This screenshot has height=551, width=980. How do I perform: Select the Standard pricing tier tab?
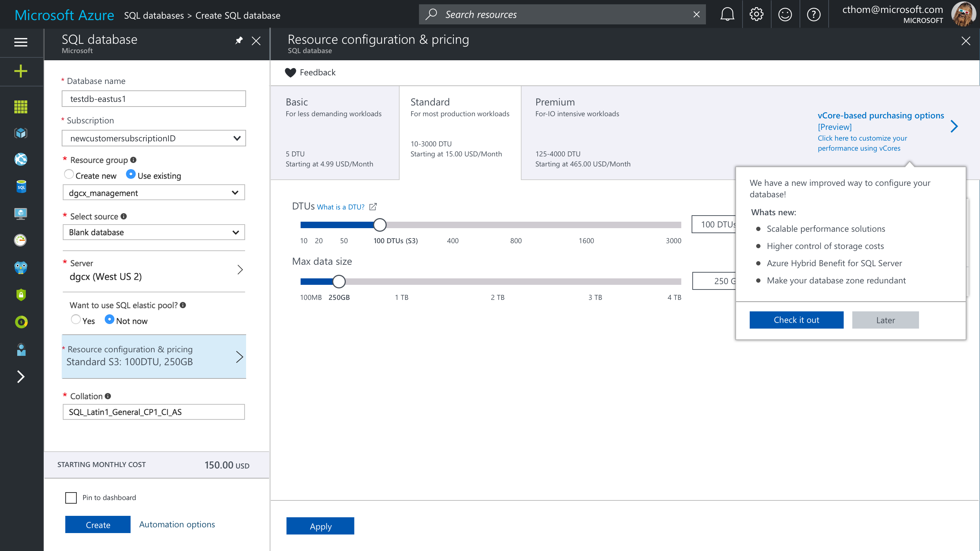tap(460, 133)
